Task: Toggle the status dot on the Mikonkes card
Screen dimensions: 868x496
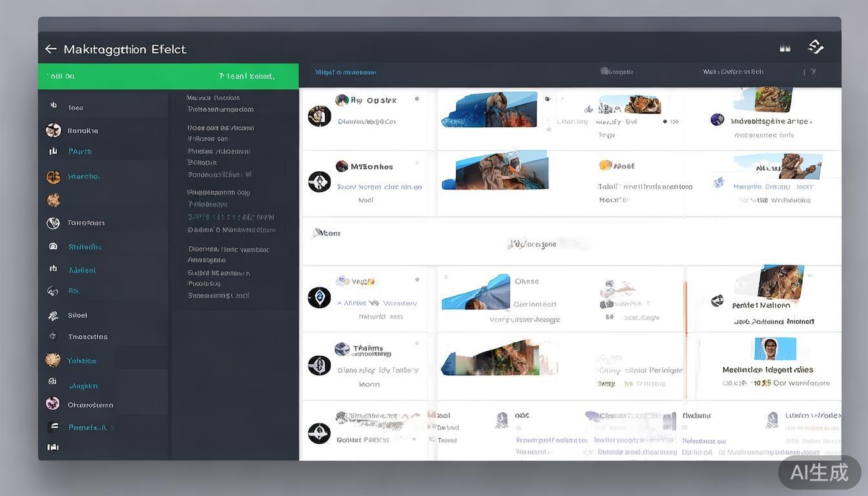Action: coord(417,165)
